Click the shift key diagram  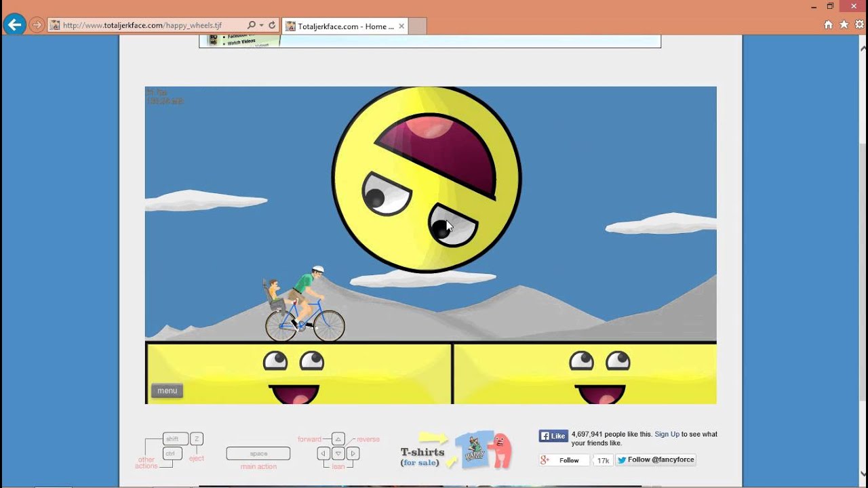tap(176, 439)
